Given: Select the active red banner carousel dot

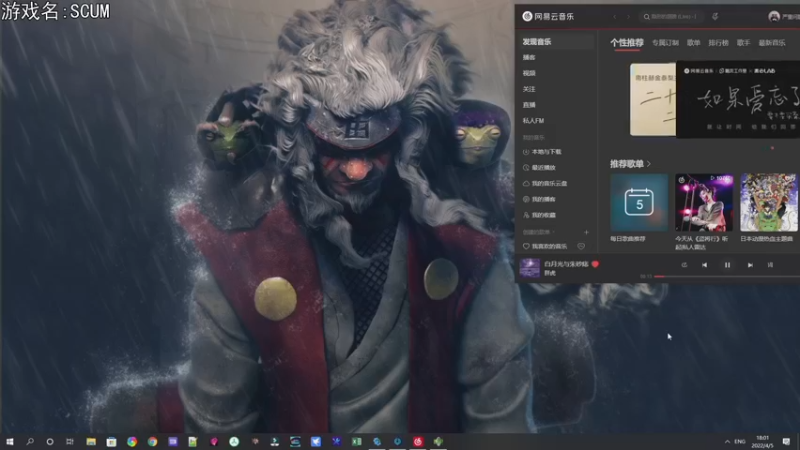Looking at the screenshot, I should [x=772, y=148].
